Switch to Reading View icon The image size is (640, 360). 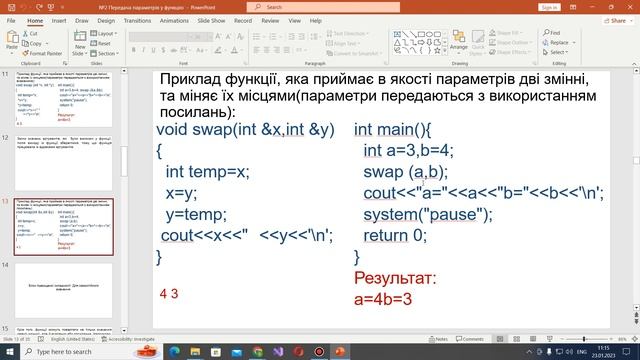click(x=533, y=339)
